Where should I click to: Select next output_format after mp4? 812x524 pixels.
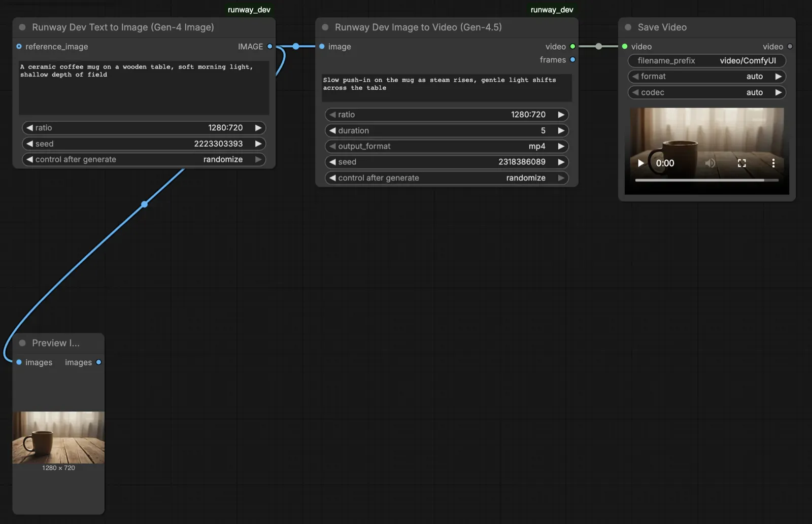pyautogui.click(x=561, y=146)
